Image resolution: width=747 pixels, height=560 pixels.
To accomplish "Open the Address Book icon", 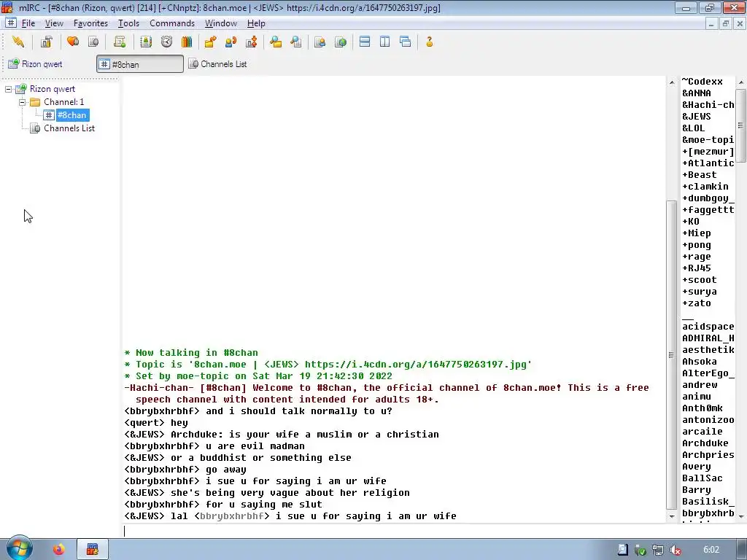I will pyautogui.click(x=146, y=42).
